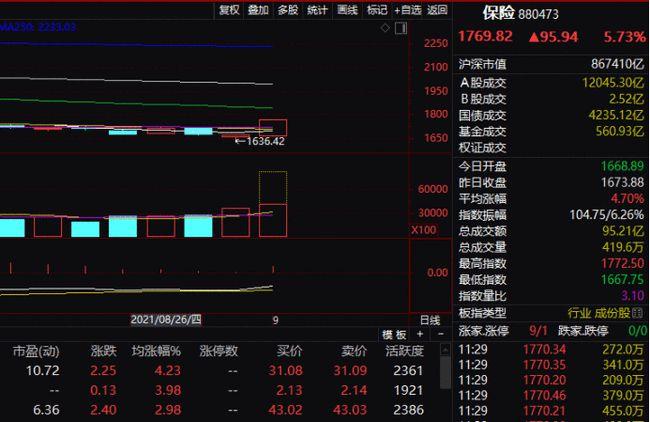This screenshot has height=422, width=650.
Task: Click the 复权 toolbar button
Action: [x=229, y=10]
